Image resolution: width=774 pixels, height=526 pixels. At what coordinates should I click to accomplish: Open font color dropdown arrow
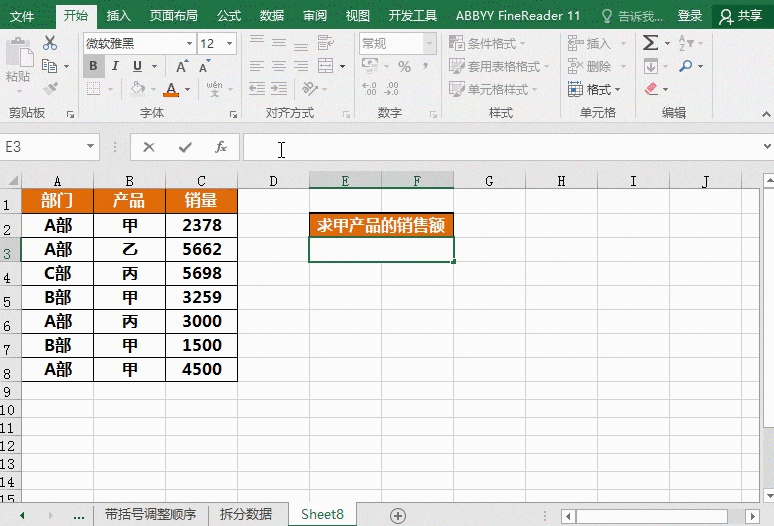(188, 89)
